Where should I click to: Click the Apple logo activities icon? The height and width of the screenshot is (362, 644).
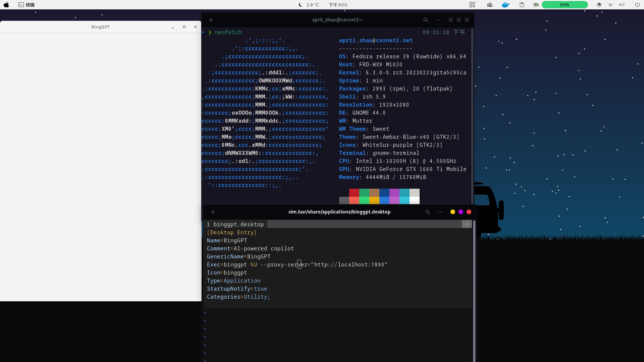[x=6, y=5]
